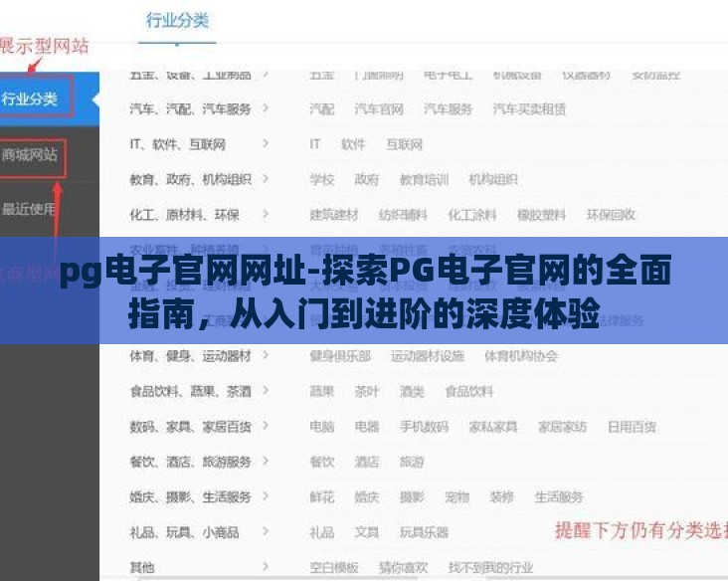Choose the 健身俱乐部 subcategory
728x581 pixels.
pos(340,356)
